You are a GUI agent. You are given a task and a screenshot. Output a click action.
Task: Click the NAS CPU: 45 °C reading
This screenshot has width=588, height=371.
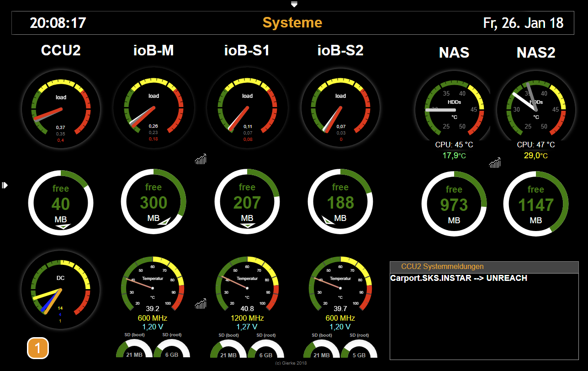click(x=454, y=145)
